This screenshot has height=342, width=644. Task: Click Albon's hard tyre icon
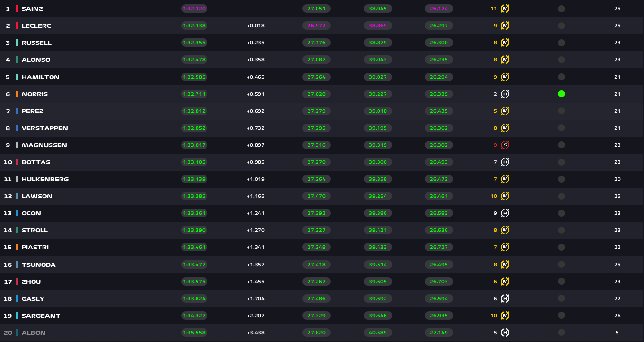[505, 333]
